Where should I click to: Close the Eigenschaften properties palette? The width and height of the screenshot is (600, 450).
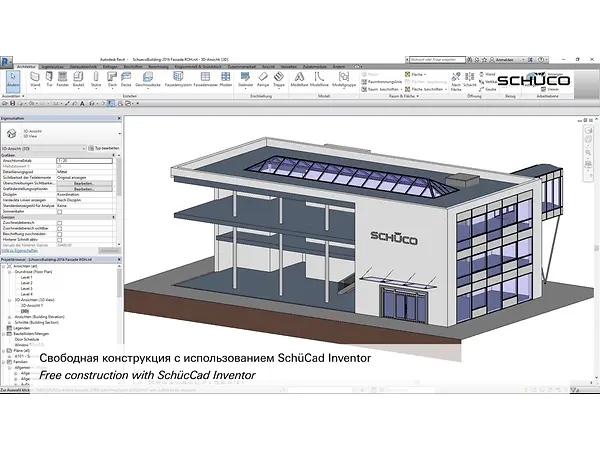pos(119,119)
